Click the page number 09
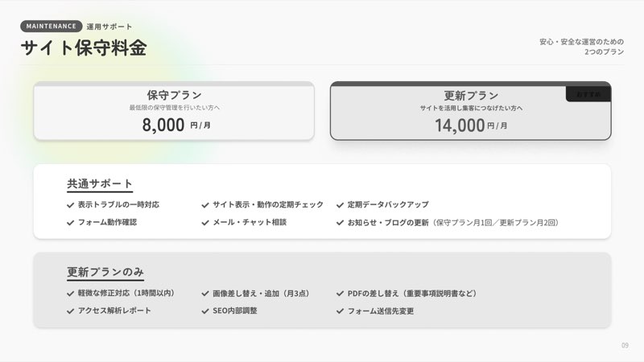This screenshot has height=362, width=644. pos(625,346)
